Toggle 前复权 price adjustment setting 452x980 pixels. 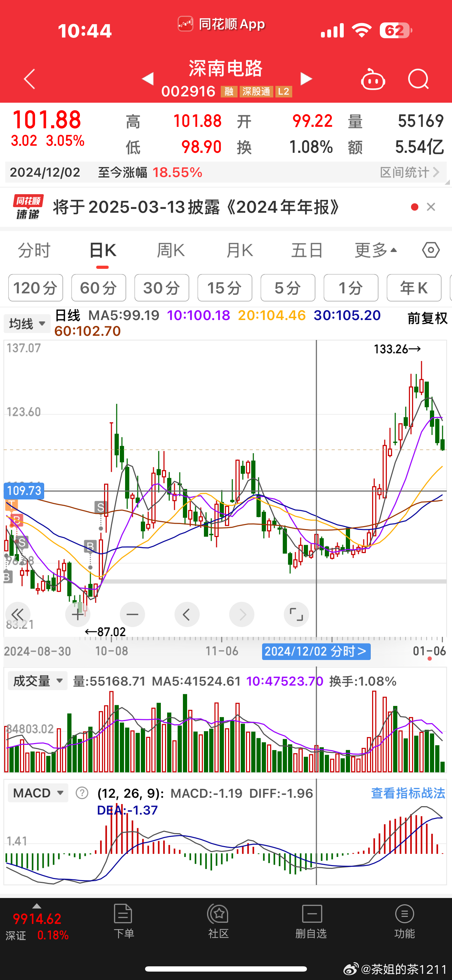coord(427,318)
